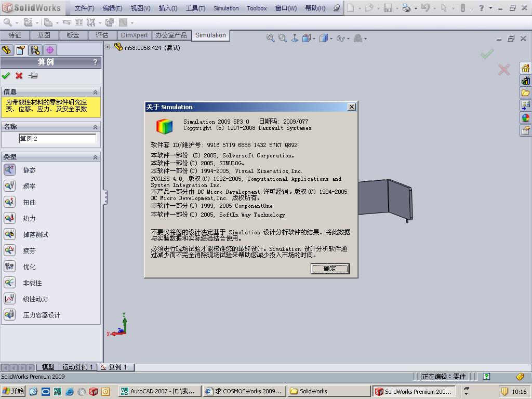This screenshot has height=399, width=532.
Task: Expand the m58.0058.424 tree node
Action: [x=107, y=47]
